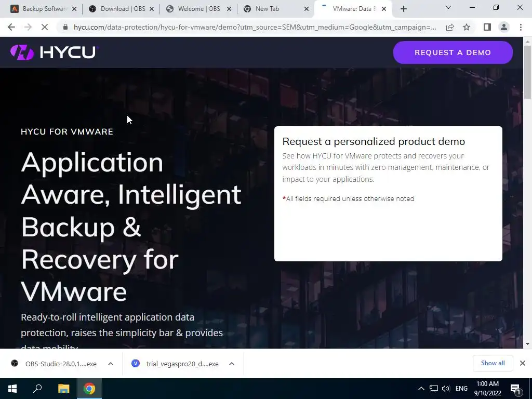Expand the OBS-Studio download options chevron
Screen dimensions: 532x399
click(111, 364)
